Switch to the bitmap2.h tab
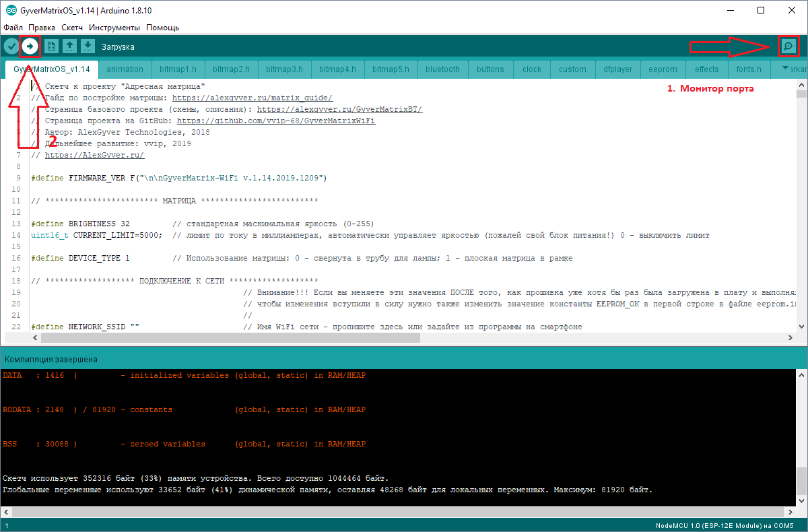 click(231, 69)
